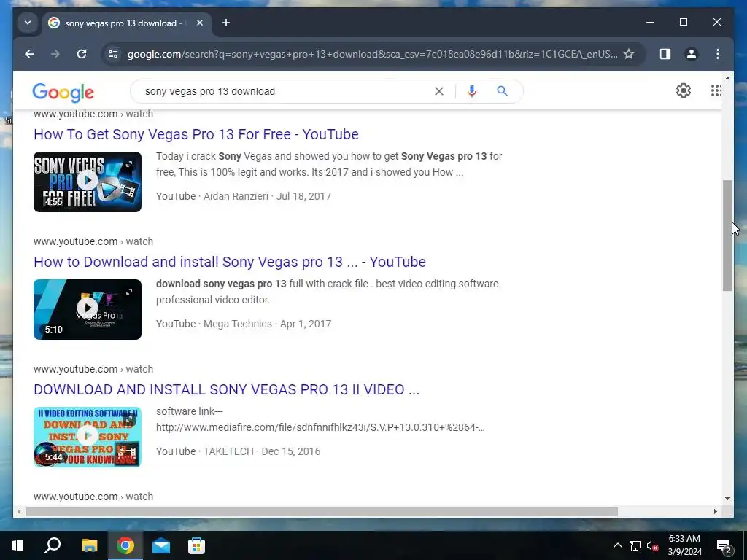The width and height of the screenshot is (747, 560).
Task: Open Microsoft Store from taskbar
Action: [x=196, y=545]
